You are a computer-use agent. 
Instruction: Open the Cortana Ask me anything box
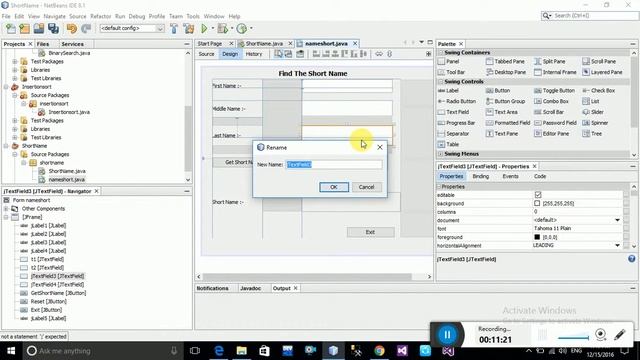pyautogui.click(x=102, y=351)
